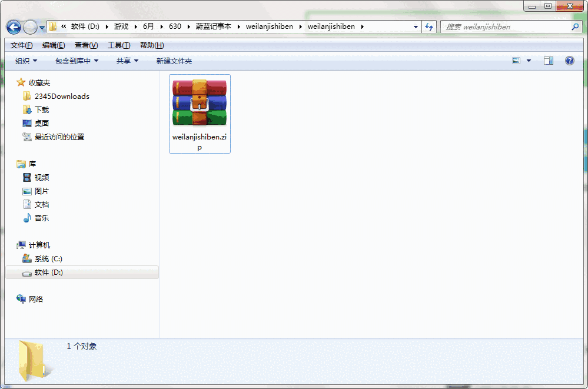Click the search magnifier icon
This screenshot has width=588, height=389.
point(575,26)
